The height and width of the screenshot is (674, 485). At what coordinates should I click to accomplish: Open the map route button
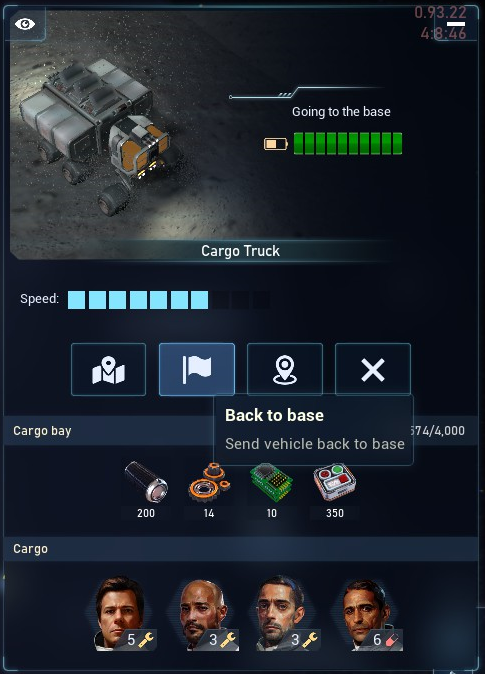click(108, 369)
